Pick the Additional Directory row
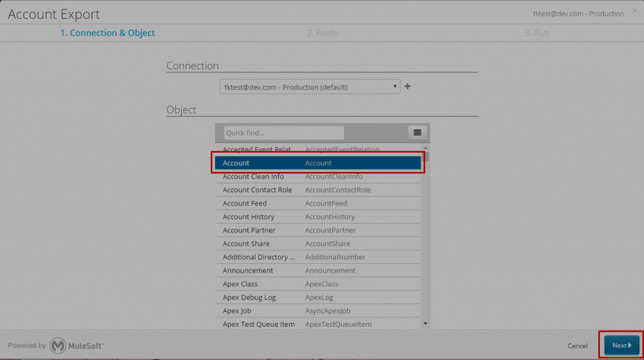This screenshot has height=360, width=644. [x=318, y=257]
